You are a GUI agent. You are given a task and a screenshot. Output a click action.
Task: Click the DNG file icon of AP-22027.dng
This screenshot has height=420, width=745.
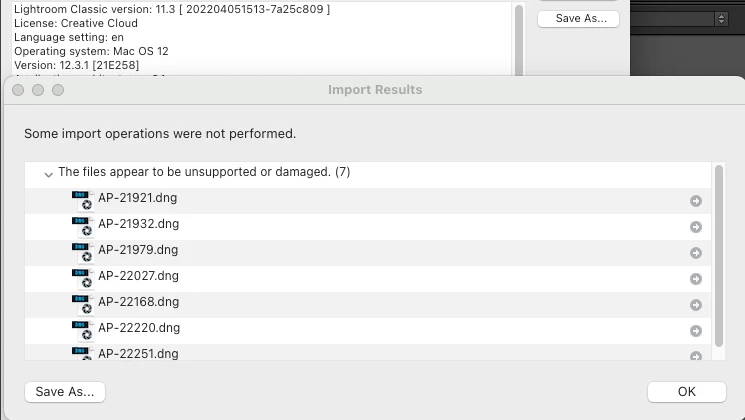[83, 278]
